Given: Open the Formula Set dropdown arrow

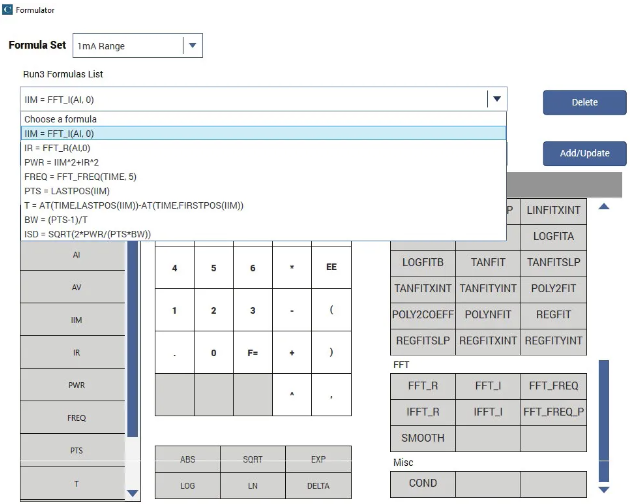Looking at the screenshot, I should pyautogui.click(x=192, y=45).
